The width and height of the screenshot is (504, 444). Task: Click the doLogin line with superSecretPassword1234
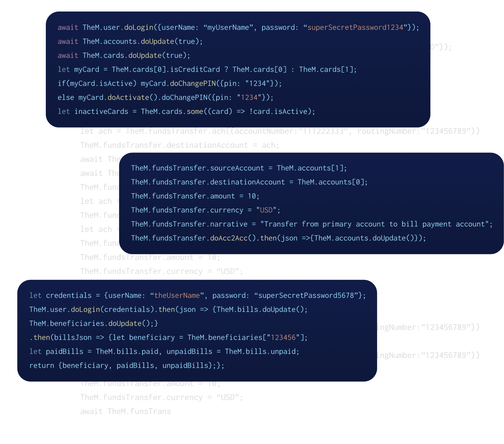coord(238,27)
